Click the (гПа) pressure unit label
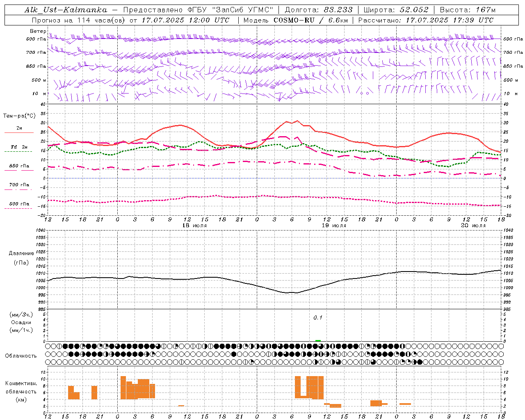Screen dimensions: 525x420 pyautogui.click(x=21, y=263)
